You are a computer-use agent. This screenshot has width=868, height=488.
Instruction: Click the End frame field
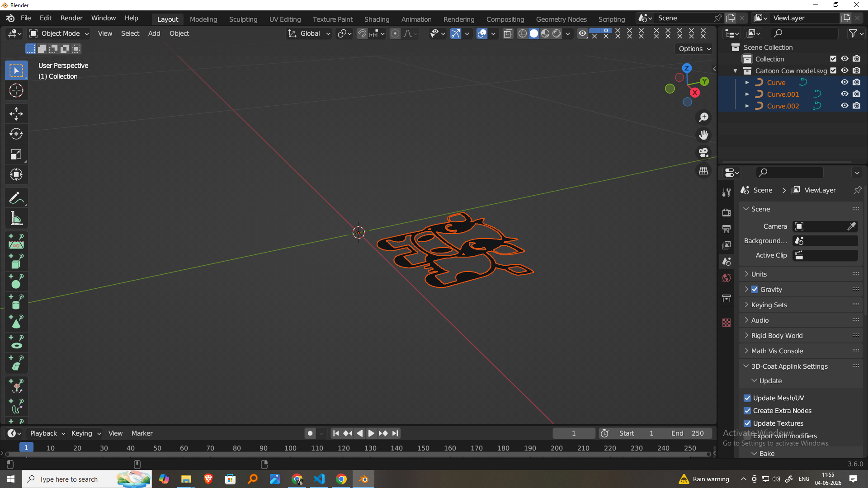click(x=687, y=433)
